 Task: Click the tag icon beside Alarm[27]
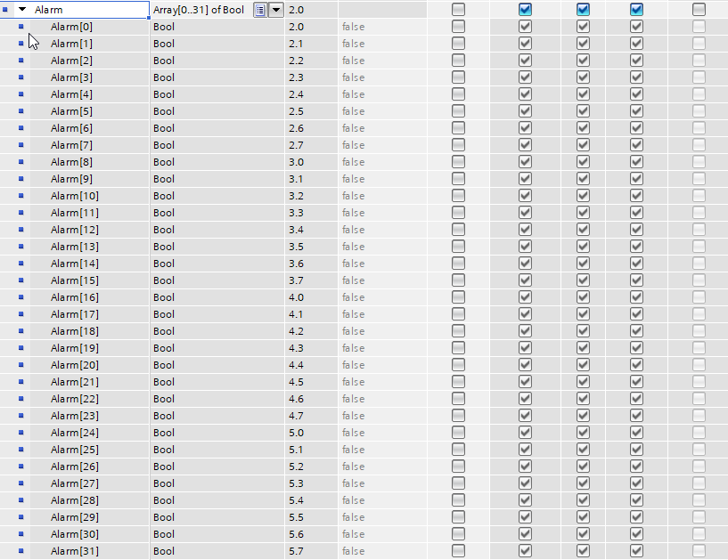(x=20, y=483)
